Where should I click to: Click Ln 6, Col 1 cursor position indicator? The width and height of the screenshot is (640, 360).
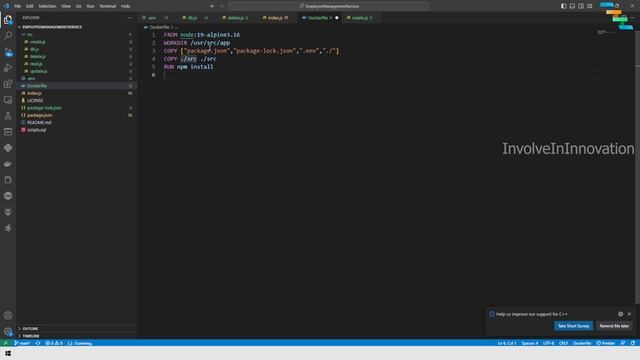507,343
